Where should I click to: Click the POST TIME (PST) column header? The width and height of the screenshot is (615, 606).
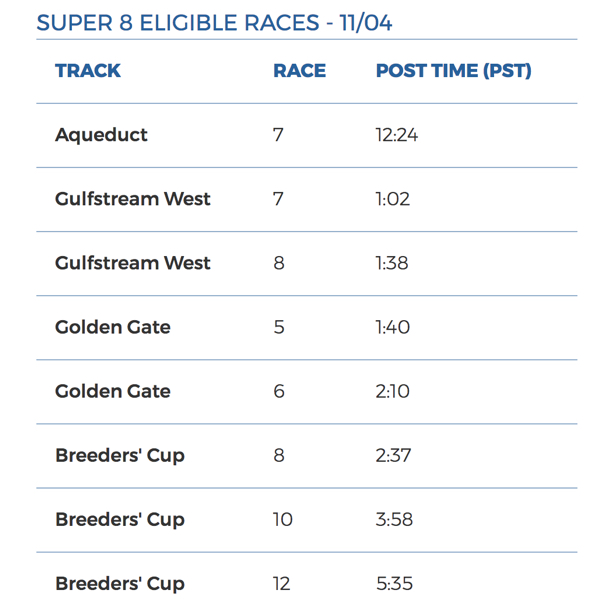453,71
